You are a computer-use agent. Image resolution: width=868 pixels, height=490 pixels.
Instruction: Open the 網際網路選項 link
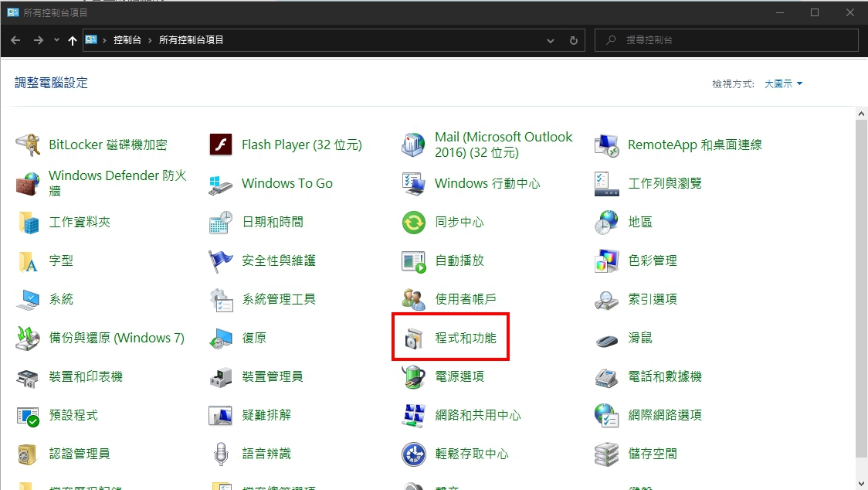(x=665, y=415)
